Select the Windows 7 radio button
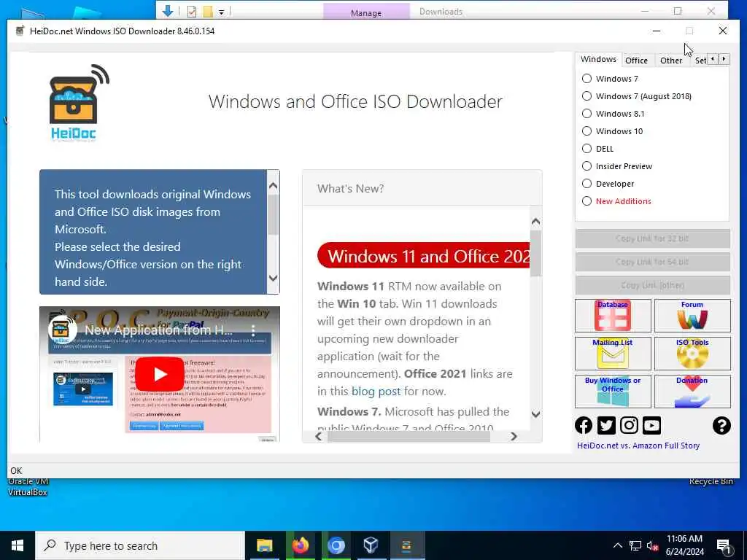The image size is (747, 560). pyautogui.click(x=587, y=79)
